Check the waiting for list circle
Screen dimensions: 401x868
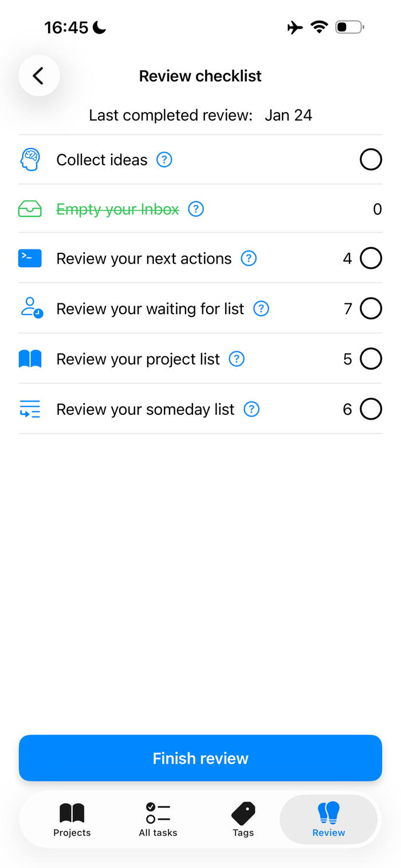tap(371, 309)
